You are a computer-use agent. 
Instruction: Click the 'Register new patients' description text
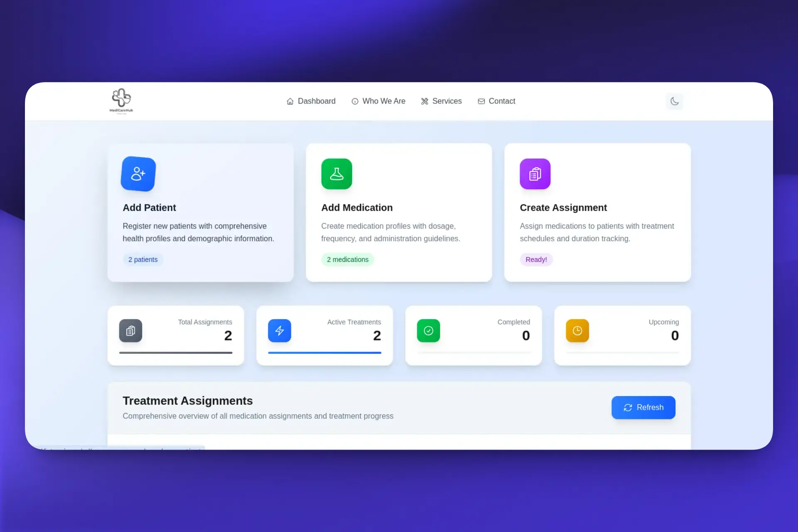198,232
